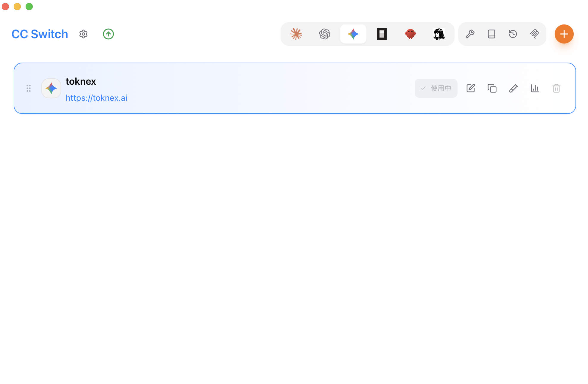
Task: Click the paperclip icon in toolbar
Action: (534, 34)
